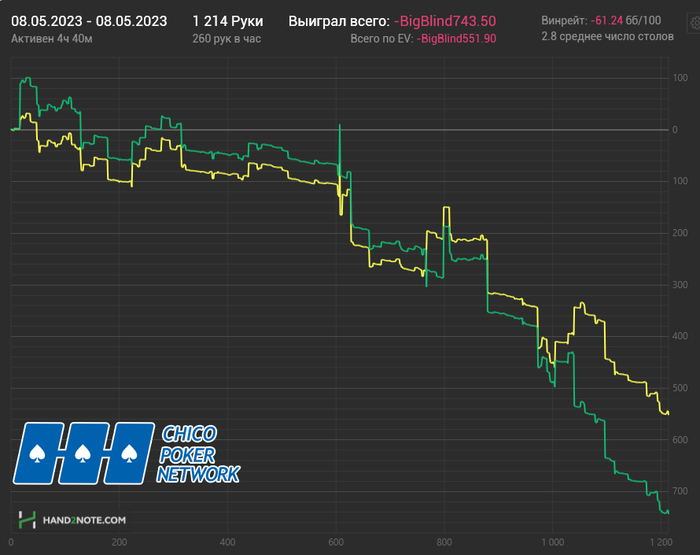700x555 pixels.
Task: Open the settings gear icon
Action: (x=694, y=22)
